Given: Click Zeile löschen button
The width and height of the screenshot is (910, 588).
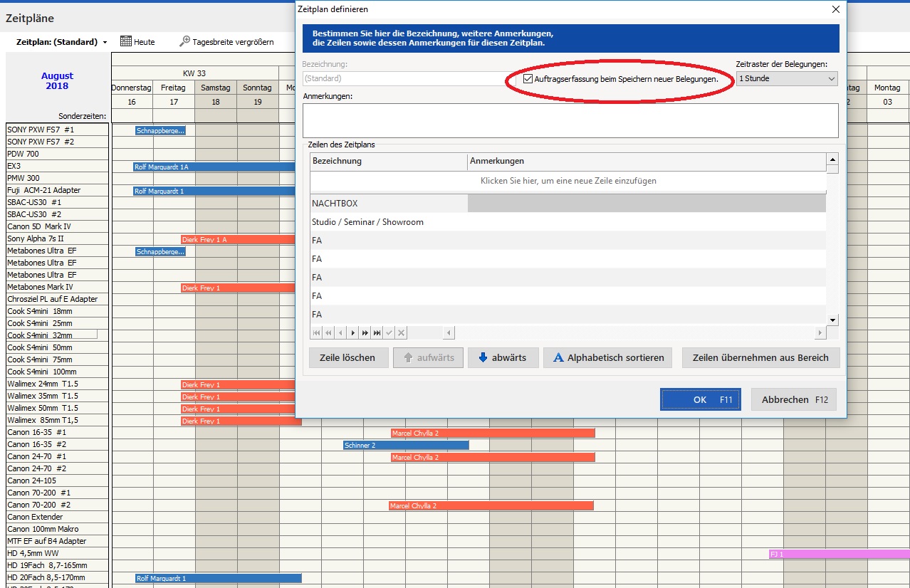Looking at the screenshot, I should coord(347,357).
